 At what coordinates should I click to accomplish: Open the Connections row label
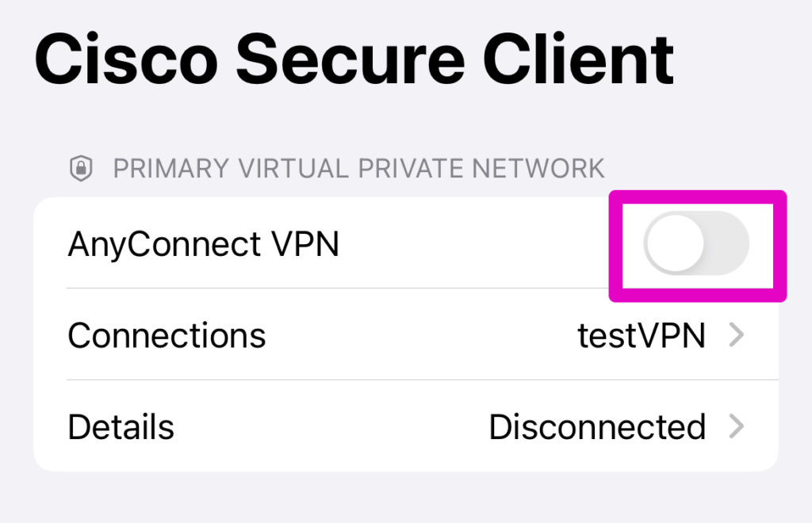[167, 336]
